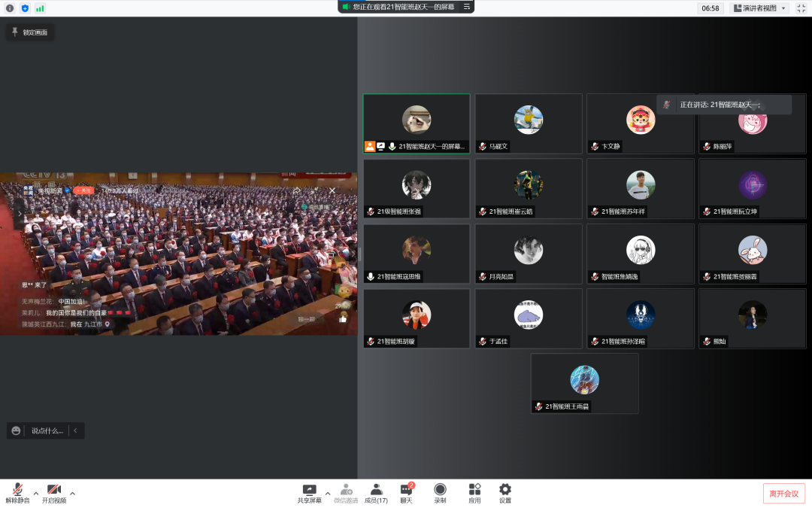Image resolution: width=812 pixels, height=508 pixels.
Task: Expand audio options arrow beside 解除静音
Action: [36, 493]
